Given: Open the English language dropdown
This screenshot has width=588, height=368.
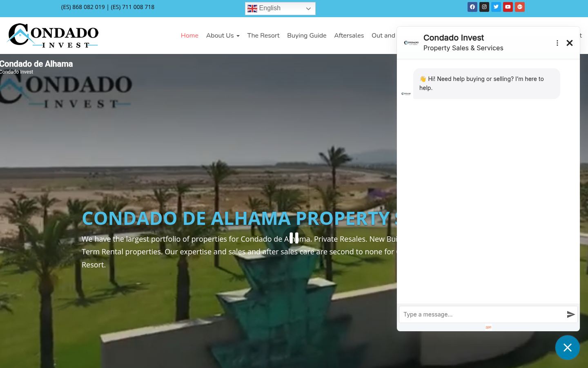Looking at the screenshot, I should point(280,9).
